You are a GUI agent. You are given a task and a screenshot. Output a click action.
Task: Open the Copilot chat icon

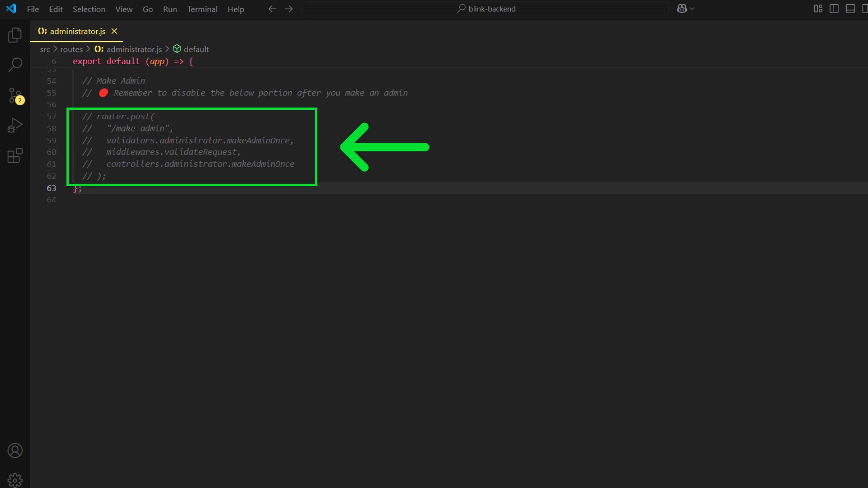point(682,9)
